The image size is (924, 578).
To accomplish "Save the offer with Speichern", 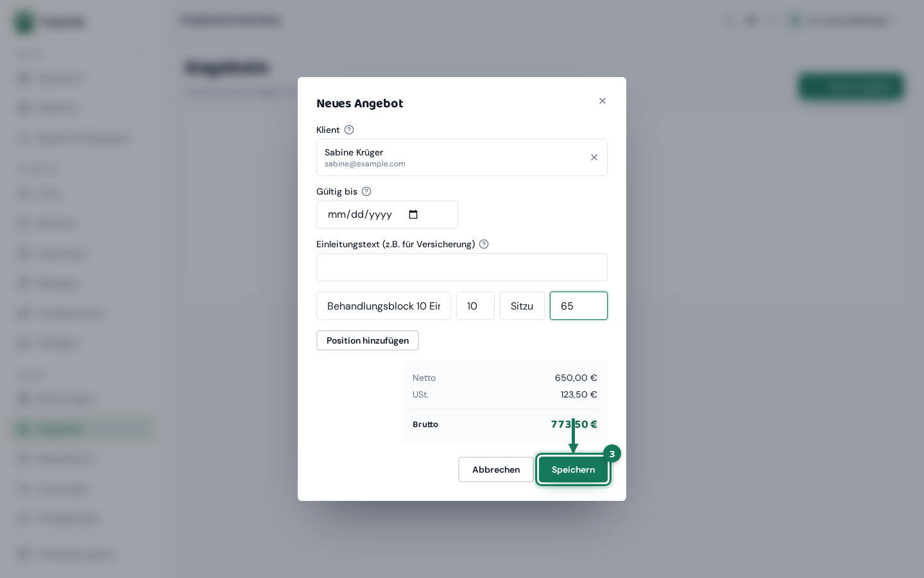I will pyautogui.click(x=574, y=469).
